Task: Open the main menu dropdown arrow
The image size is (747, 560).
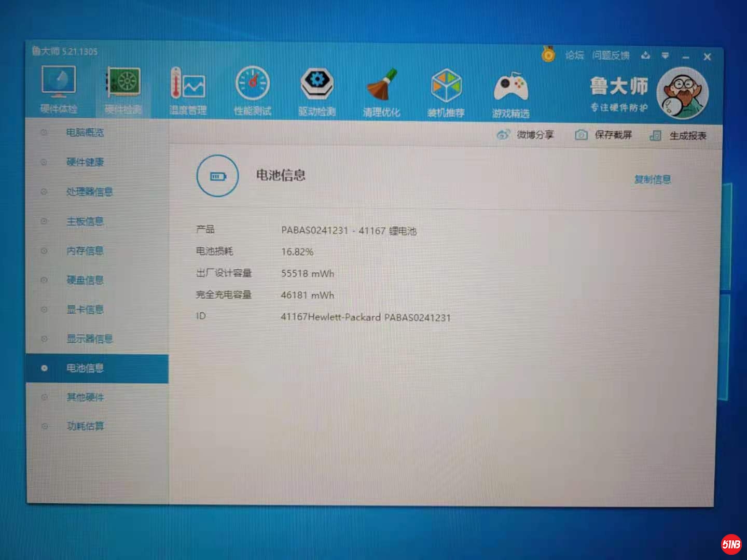Action: click(666, 55)
